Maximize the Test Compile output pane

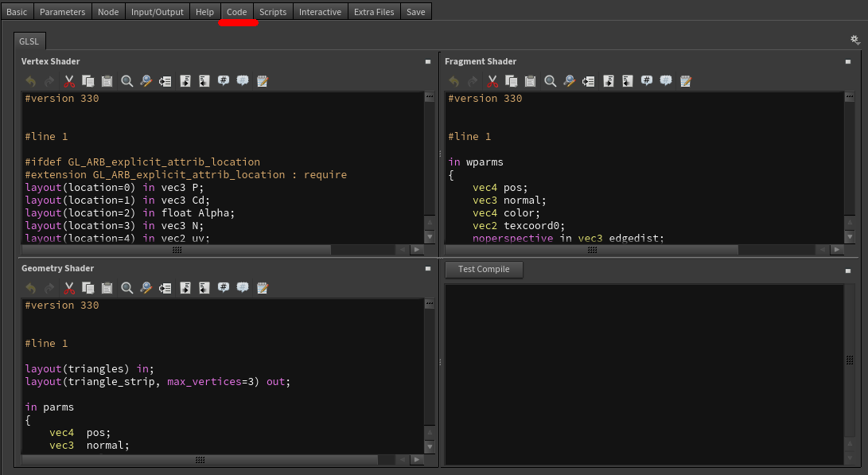[848, 271]
